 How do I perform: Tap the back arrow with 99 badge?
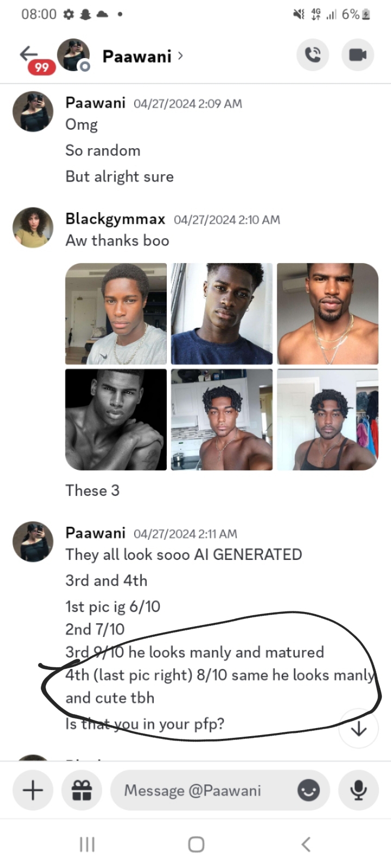tap(29, 55)
